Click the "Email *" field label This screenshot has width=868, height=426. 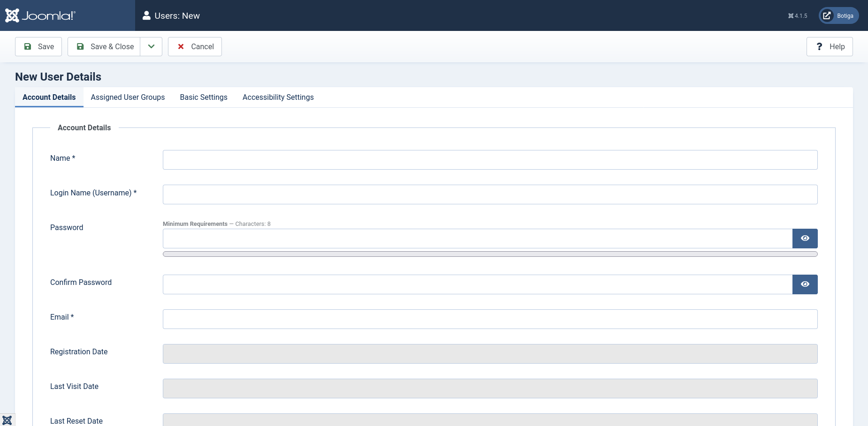coord(62,317)
